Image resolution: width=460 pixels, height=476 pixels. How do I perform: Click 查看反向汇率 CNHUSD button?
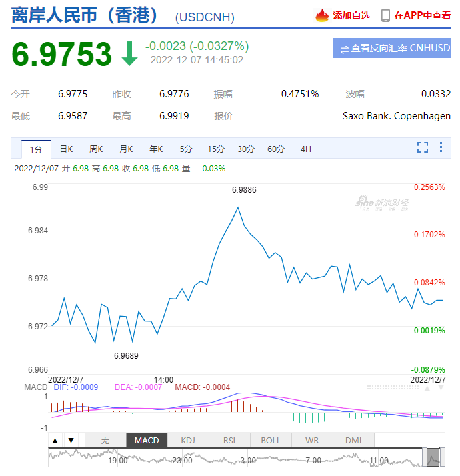[x=392, y=48]
